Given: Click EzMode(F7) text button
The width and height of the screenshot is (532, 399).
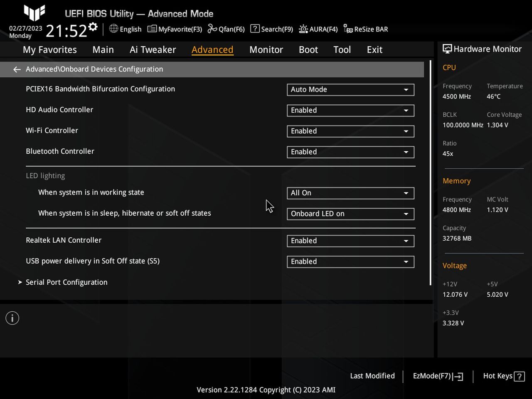Looking at the screenshot, I should [432, 376].
